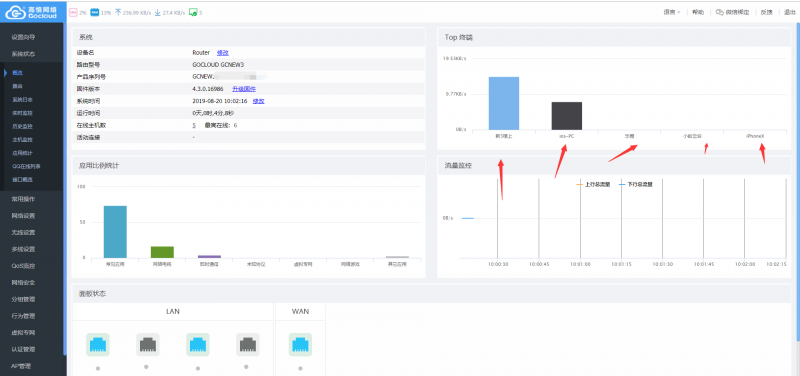Open 认证管理 in the sidebar
Image resolution: width=800 pixels, height=376 pixels.
coord(23,349)
